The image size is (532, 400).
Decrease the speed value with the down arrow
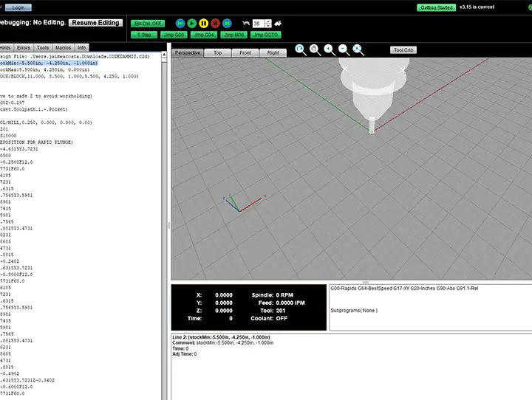(x=268, y=25)
